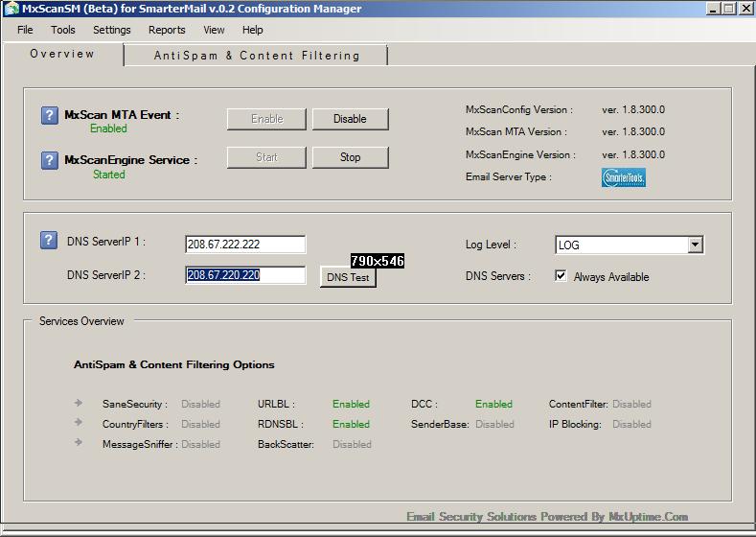This screenshot has width=756, height=537.
Task: Click the DCC Enabled status
Action: pos(493,405)
